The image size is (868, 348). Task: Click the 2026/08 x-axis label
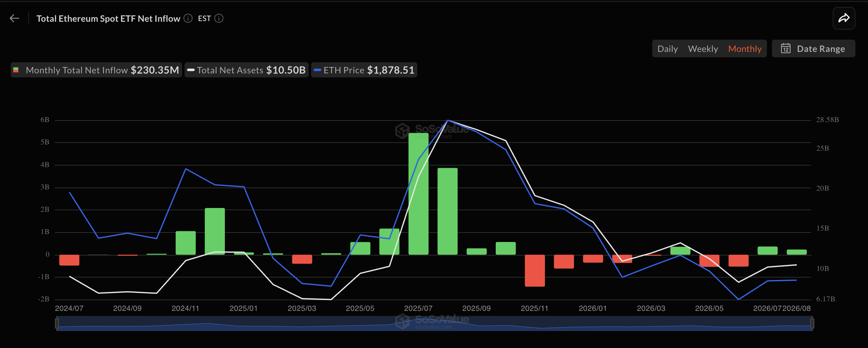point(797,308)
